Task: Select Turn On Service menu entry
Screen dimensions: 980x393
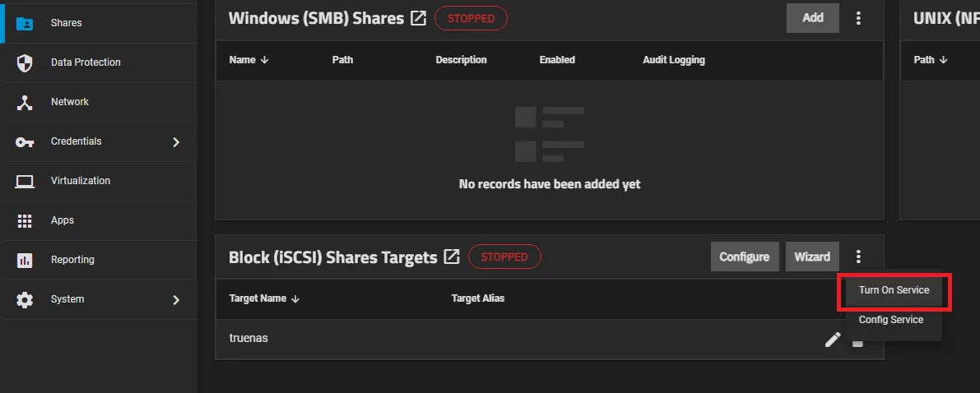Action: pyautogui.click(x=894, y=290)
